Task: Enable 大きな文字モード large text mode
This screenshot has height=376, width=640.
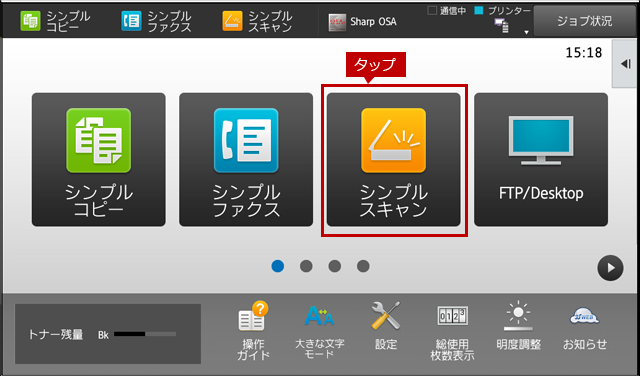Action: click(320, 331)
